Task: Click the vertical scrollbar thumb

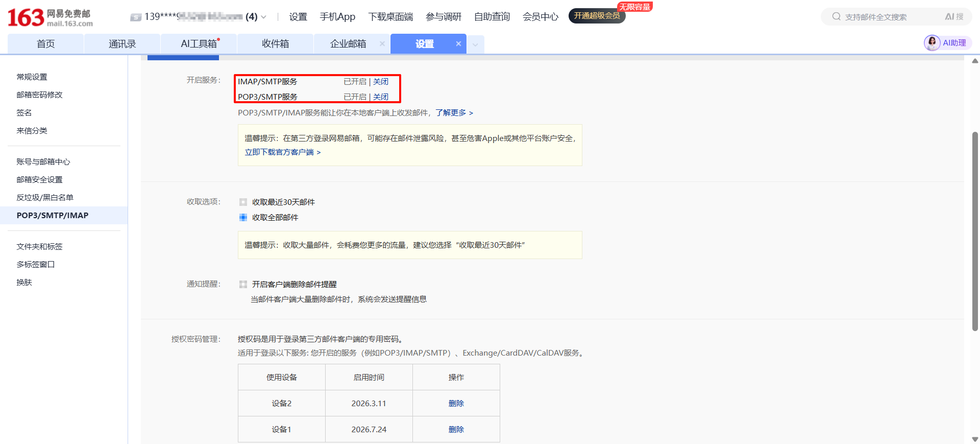Action: 975,231
